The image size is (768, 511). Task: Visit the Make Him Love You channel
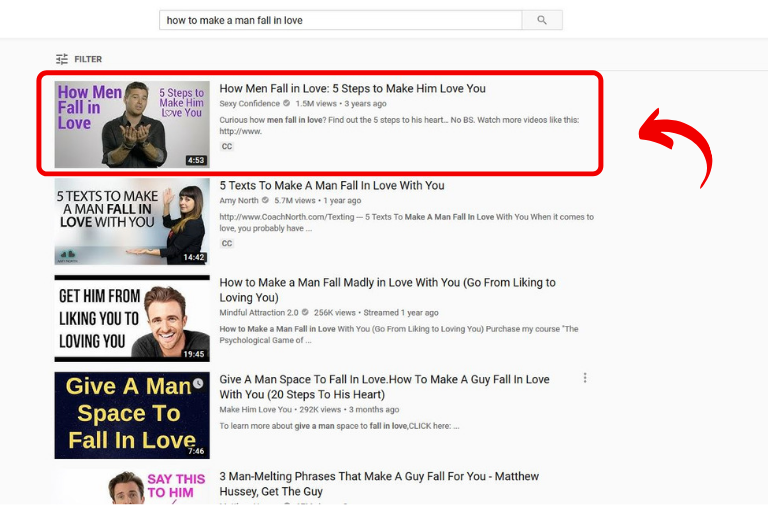coord(255,410)
